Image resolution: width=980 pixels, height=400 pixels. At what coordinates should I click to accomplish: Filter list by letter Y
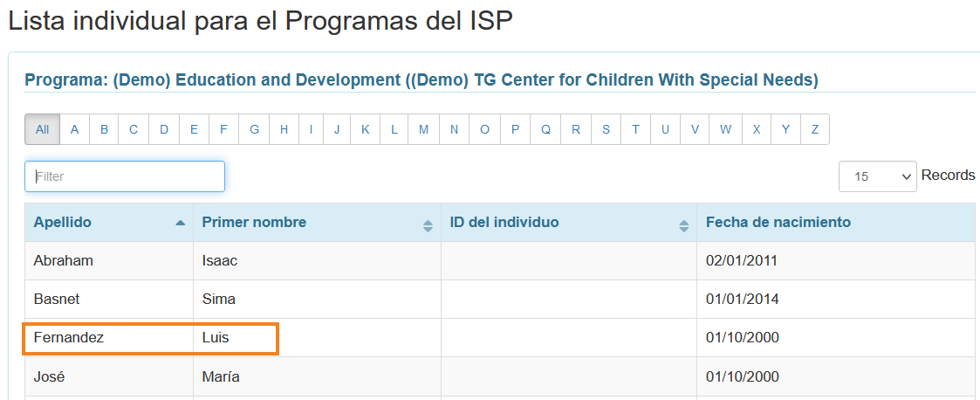point(785,129)
